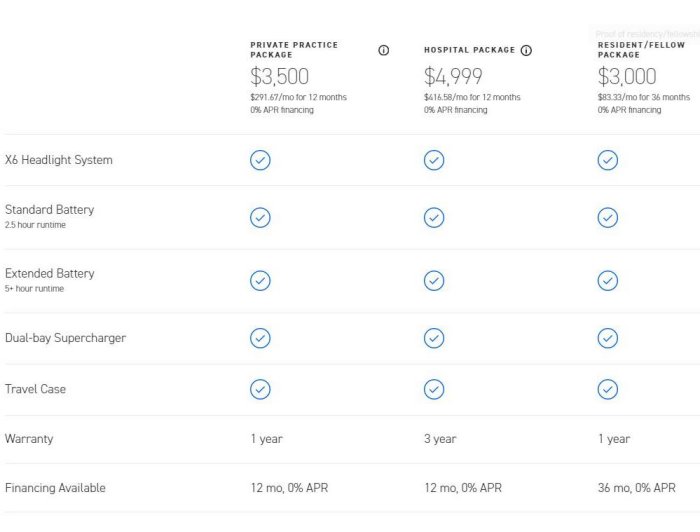
Task: Click Travel Case checkmark under Private Practice
Action: pyautogui.click(x=260, y=389)
